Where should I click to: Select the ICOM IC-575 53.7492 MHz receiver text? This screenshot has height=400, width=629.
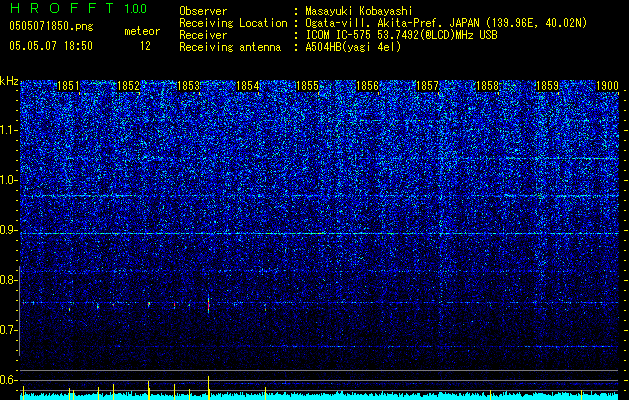coord(402,35)
